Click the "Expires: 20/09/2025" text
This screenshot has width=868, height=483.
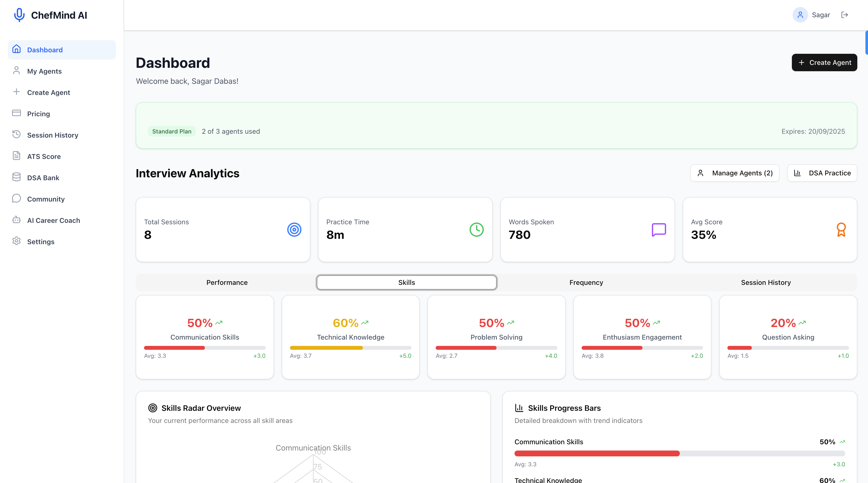pos(813,131)
